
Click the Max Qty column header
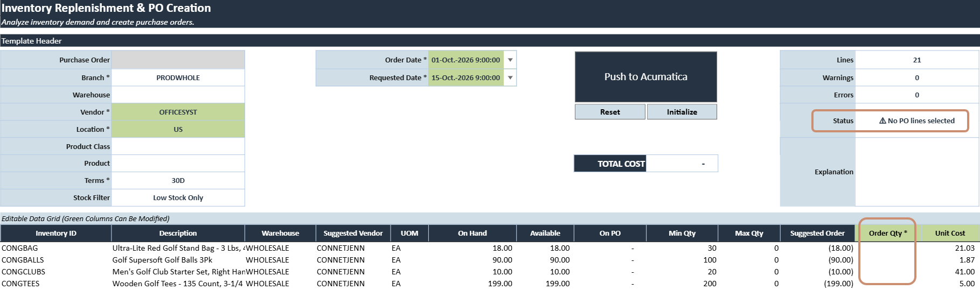pyautogui.click(x=749, y=233)
